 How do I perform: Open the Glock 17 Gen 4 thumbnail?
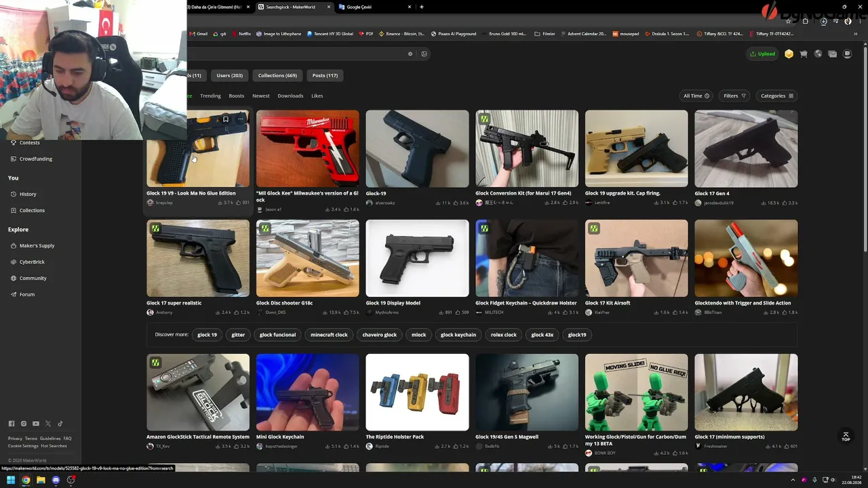pyautogui.click(x=746, y=148)
